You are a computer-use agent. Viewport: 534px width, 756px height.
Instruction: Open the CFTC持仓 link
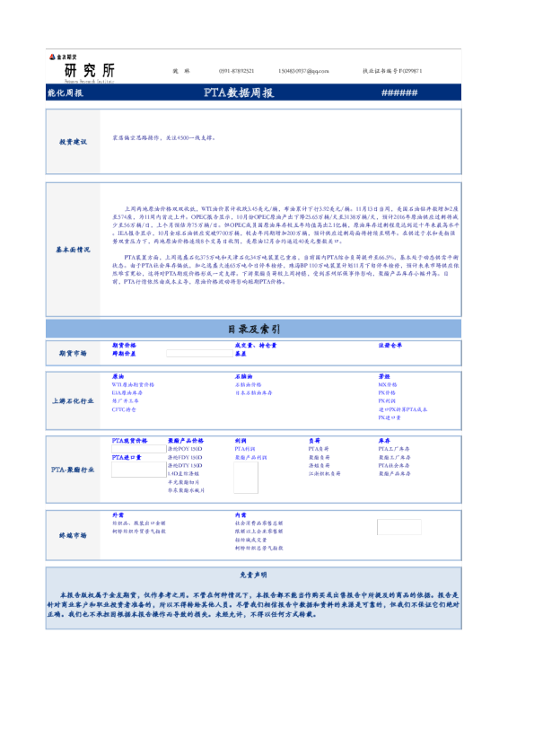124,409
